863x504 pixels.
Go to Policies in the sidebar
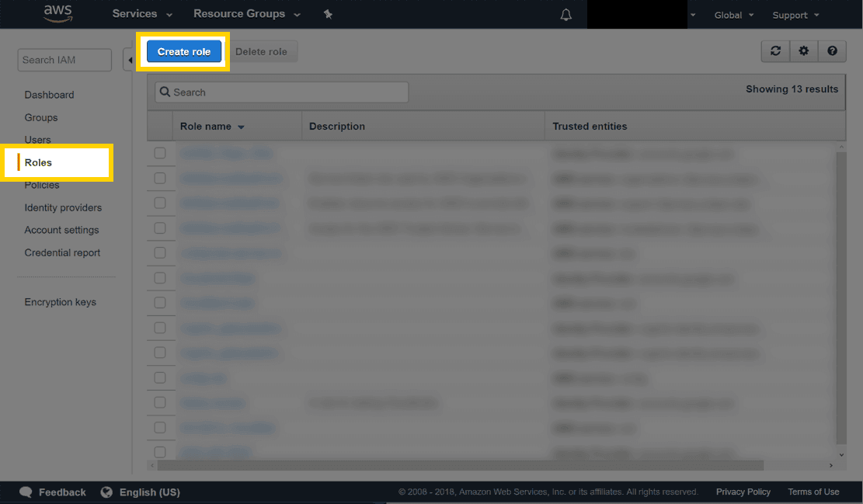point(42,185)
